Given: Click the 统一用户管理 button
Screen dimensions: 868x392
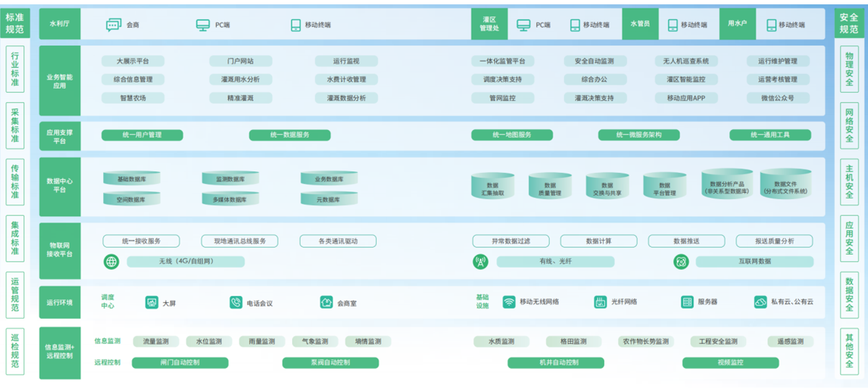Looking at the screenshot, I should [x=142, y=135].
